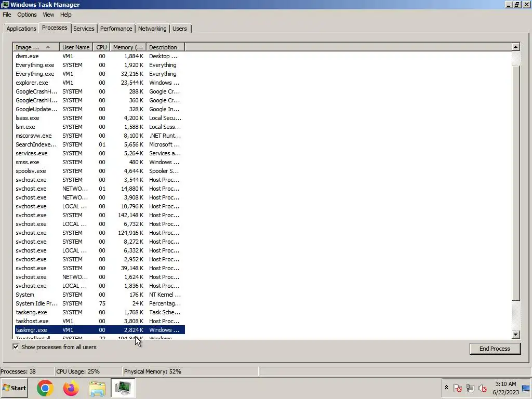
Task: Select the GoogleUpdate... process
Action: click(x=100, y=109)
